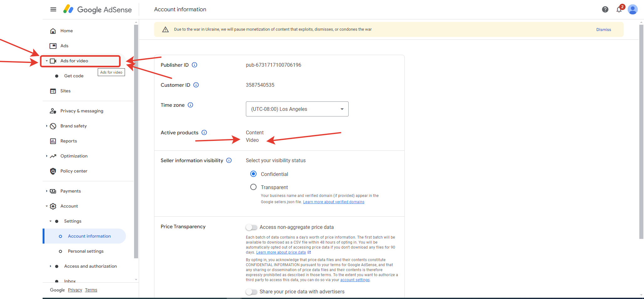
Task: Open Learn more about verified domains link
Action: [334, 202]
